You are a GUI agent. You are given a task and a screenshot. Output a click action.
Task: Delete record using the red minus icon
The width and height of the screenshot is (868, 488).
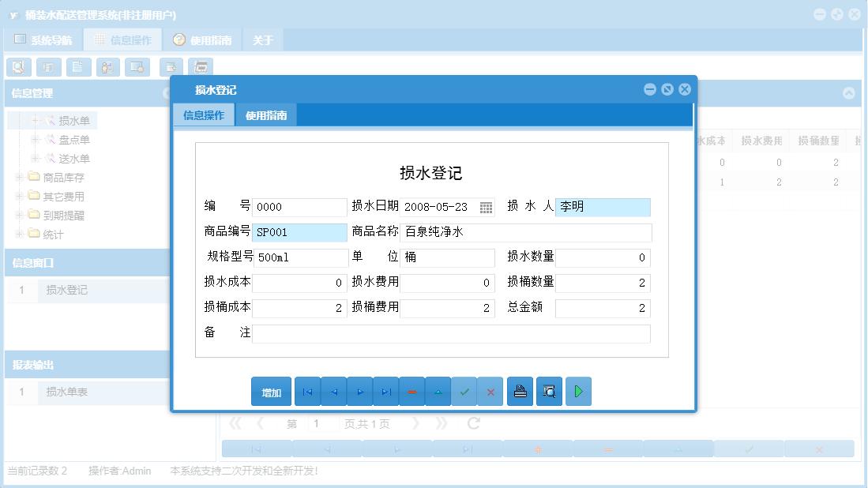[x=411, y=391]
